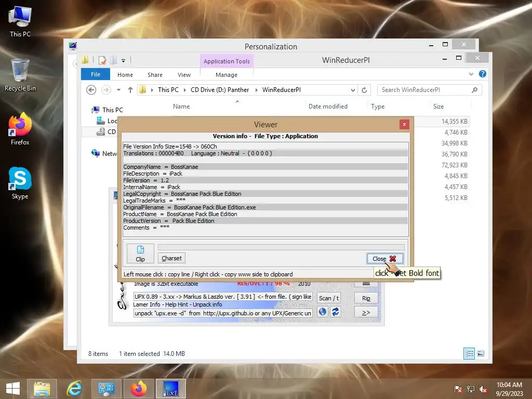Open recent locations dropdown arrow

119,90
